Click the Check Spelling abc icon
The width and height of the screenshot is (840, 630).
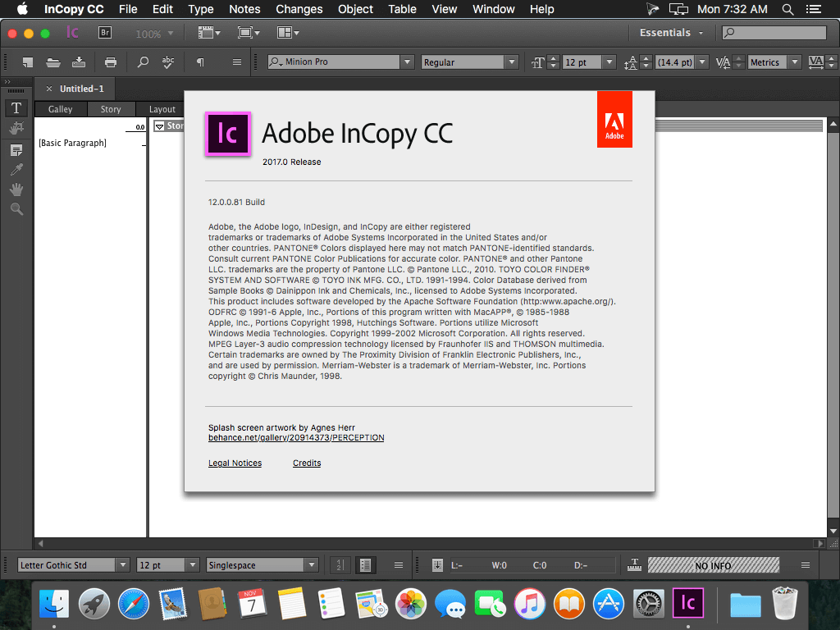pyautogui.click(x=168, y=62)
